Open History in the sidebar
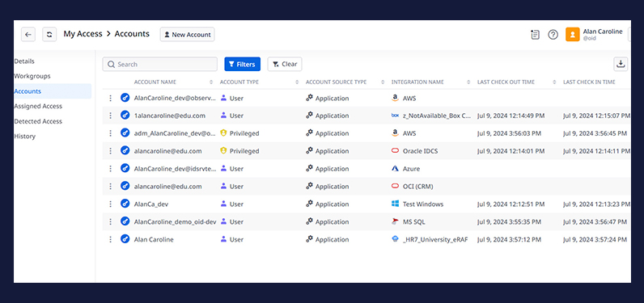 pyautogui.click(x=24, y=136)
